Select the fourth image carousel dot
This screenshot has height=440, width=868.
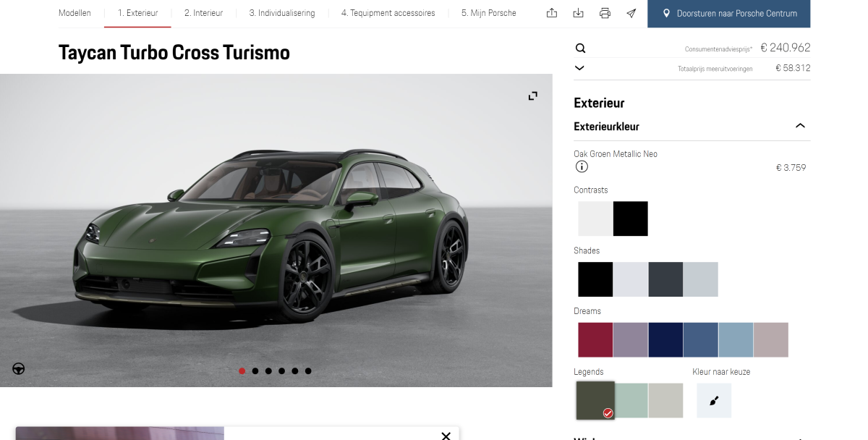tap(281, 371)
